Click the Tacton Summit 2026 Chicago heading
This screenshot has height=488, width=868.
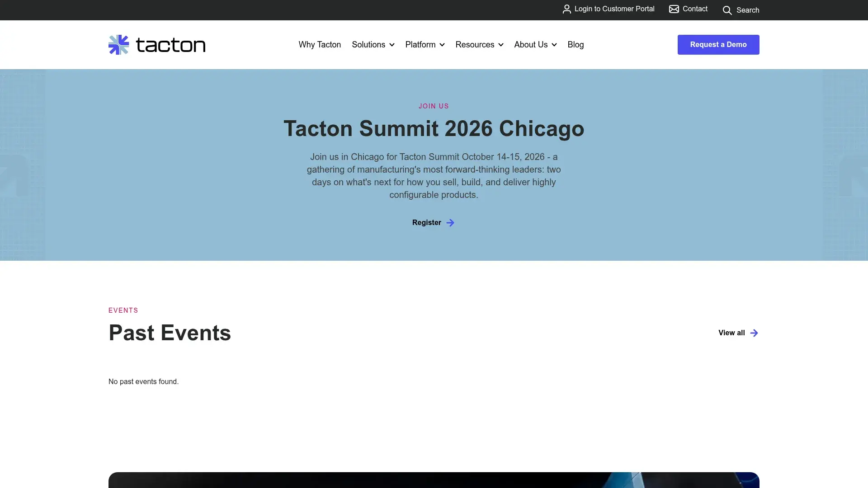click(434, 129)
